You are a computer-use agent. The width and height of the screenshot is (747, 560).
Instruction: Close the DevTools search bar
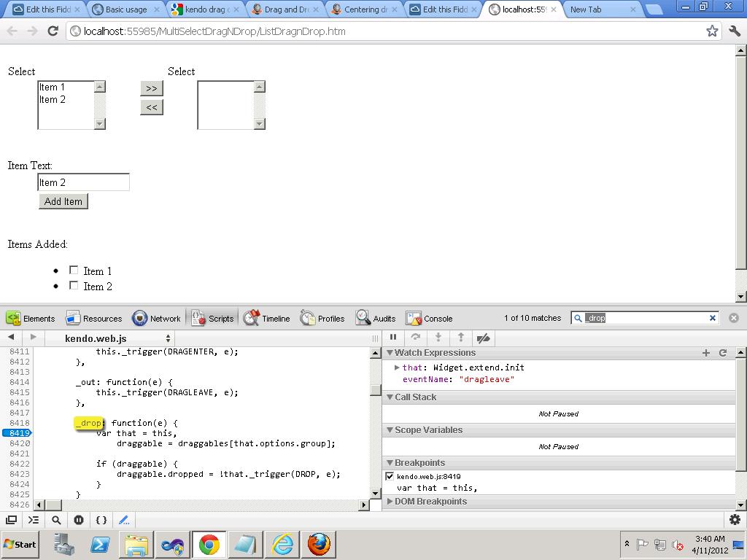734,318
